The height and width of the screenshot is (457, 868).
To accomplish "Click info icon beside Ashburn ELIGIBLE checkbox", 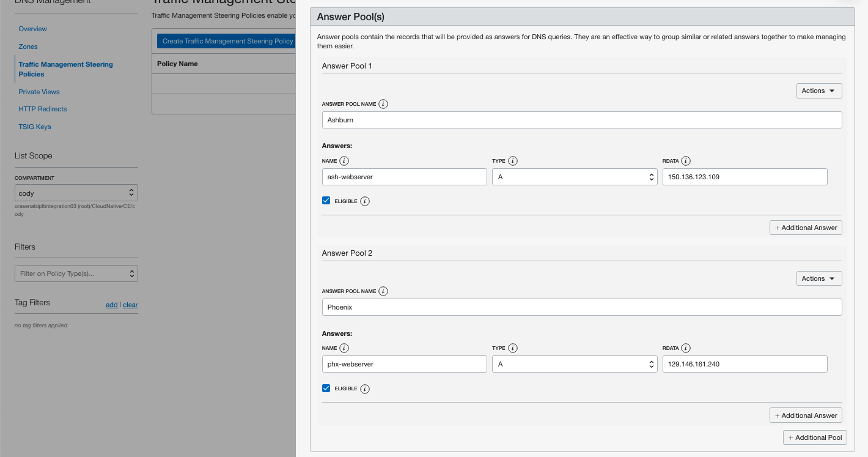I will click(x=365, y=201).
